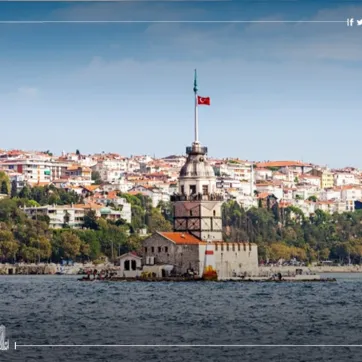Click the orange roof of the tower's base building
Viewport: 362px width, 362px height.
[181, 238]
